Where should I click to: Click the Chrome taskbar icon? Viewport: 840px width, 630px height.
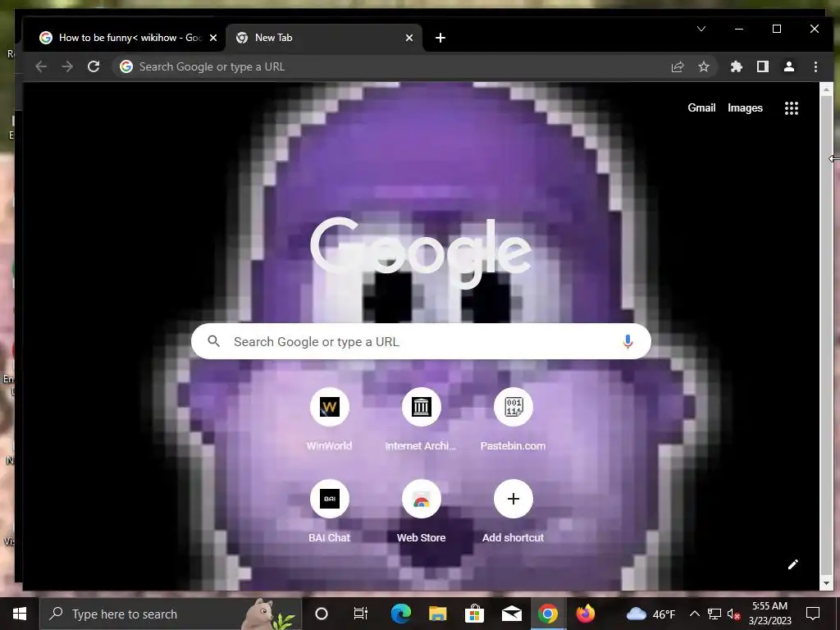[547, 614]
